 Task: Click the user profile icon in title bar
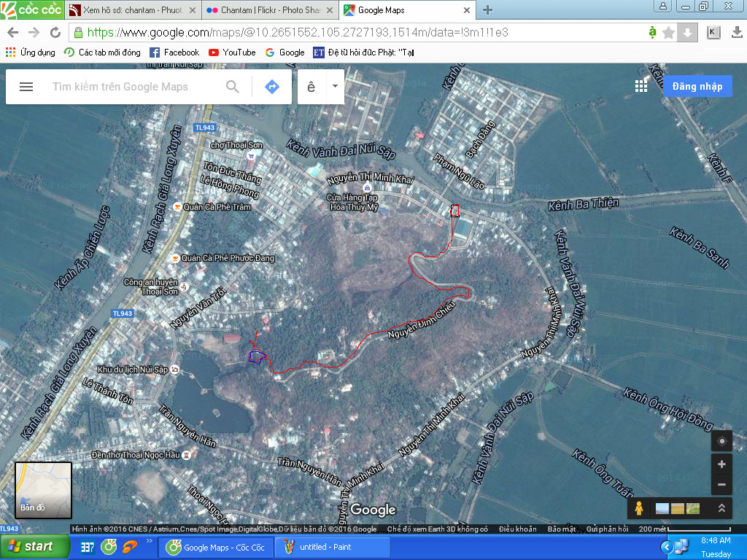[x=662, y=6]
